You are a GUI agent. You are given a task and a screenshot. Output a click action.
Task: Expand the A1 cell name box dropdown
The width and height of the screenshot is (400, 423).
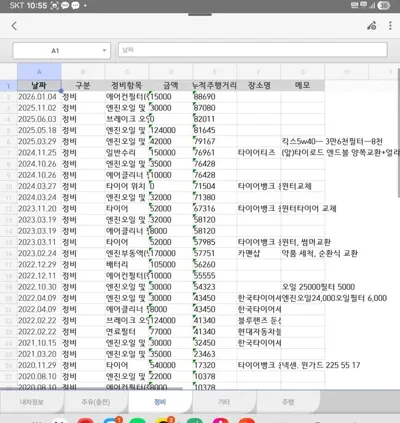tap(104, 51)
